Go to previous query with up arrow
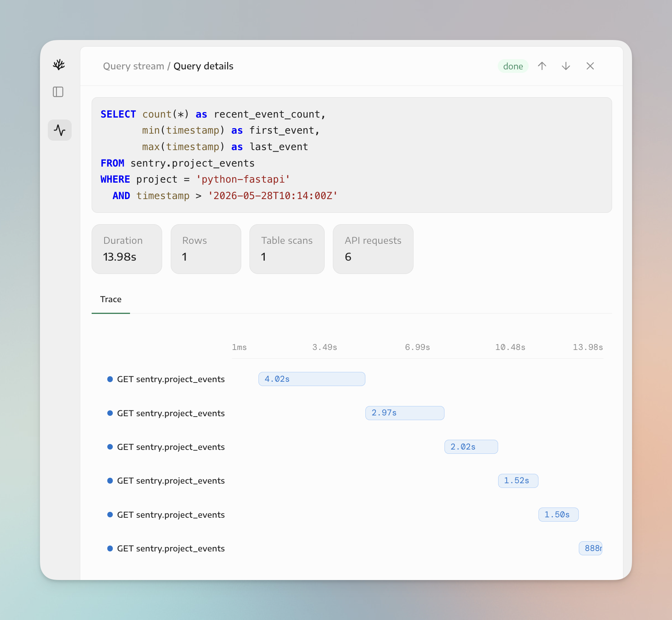 542,66
